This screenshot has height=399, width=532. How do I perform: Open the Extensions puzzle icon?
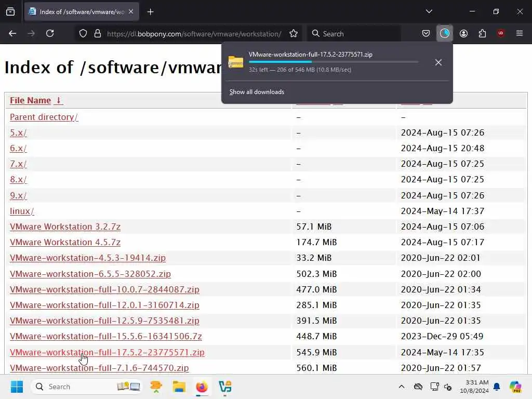pos(482,33)
